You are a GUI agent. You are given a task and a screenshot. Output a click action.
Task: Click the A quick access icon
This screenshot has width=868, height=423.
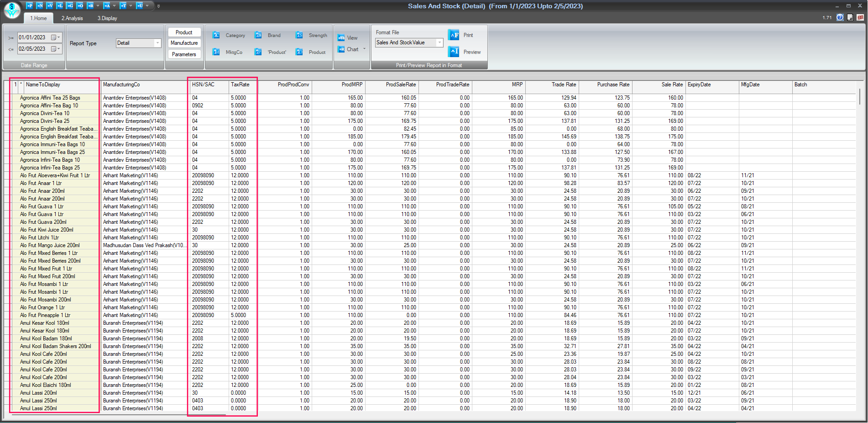[107, 5]
